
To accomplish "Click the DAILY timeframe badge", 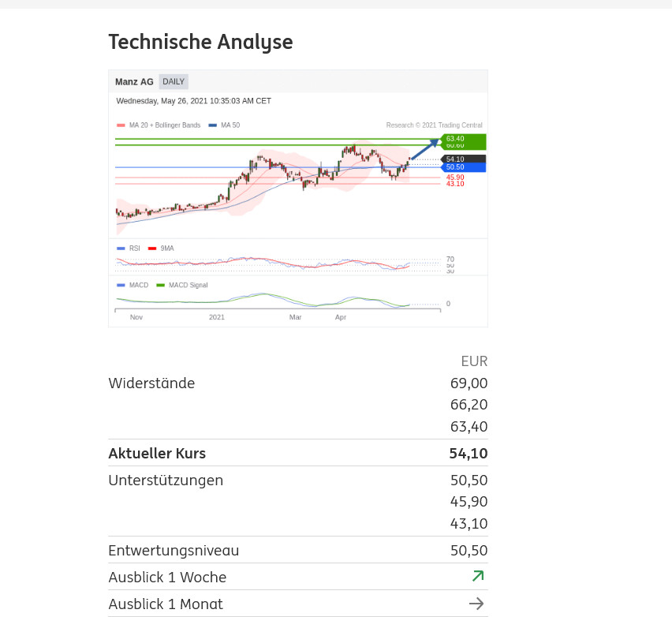I will pyautogui.click(x=174, y=82).
